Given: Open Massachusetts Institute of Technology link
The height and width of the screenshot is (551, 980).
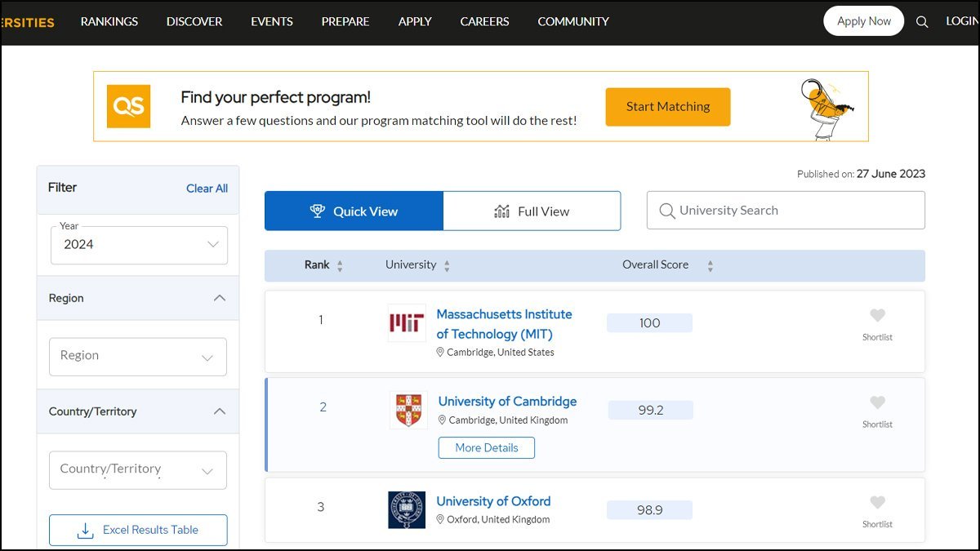Looking at the screenshot, I should click(x=504, y=324).
